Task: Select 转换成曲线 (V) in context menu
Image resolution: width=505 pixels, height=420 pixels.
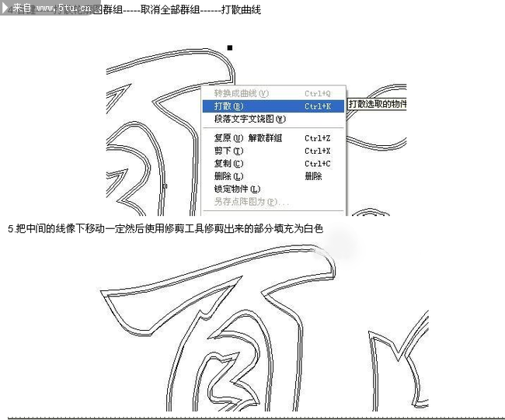Action: pyautogui.click(x=273, y=94)
